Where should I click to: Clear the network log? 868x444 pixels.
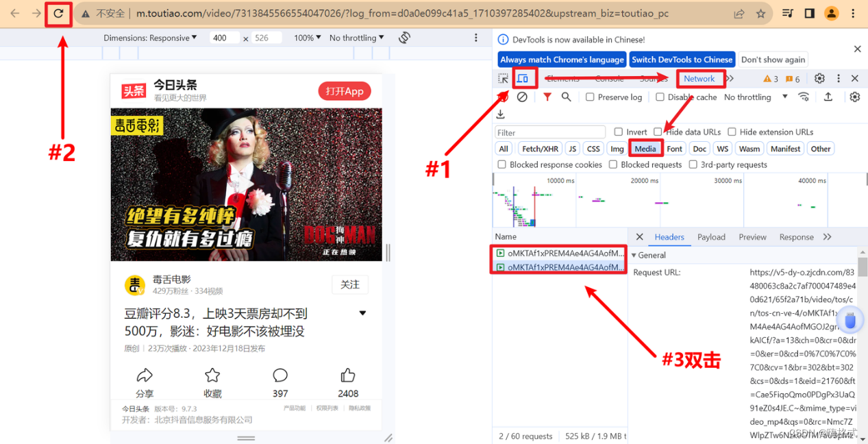(522, 97)
